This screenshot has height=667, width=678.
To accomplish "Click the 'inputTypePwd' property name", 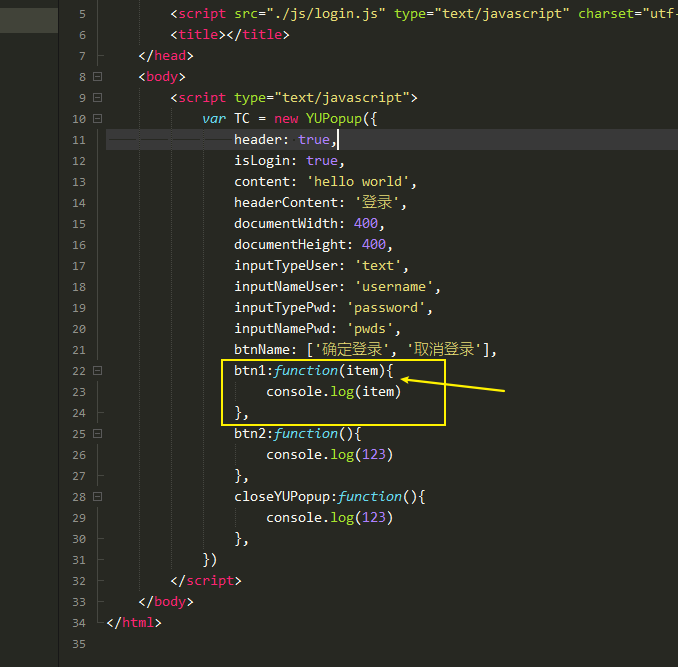I will pos(282,308).
